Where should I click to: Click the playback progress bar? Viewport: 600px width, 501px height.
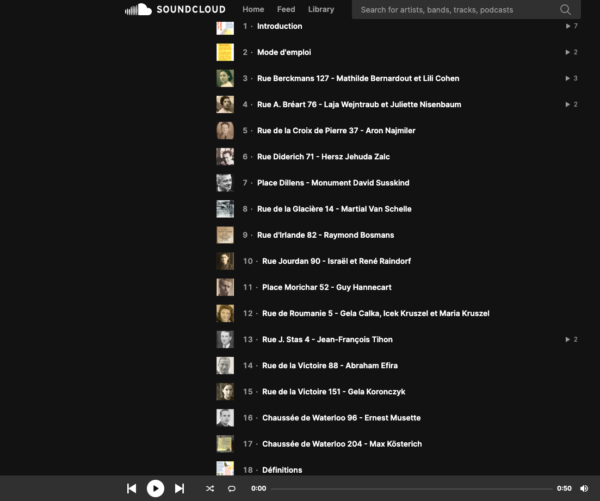coord(411,489)
